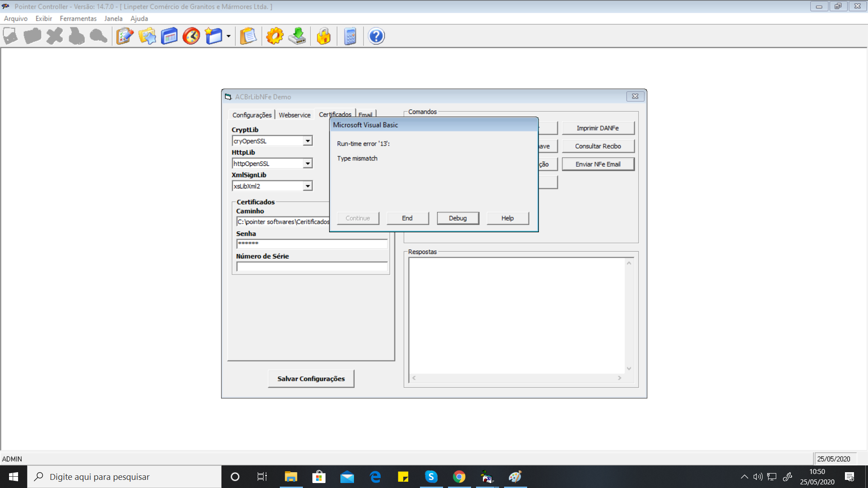Click the Caminho certificate path field
868x488 pixels.
coord(283,222)
